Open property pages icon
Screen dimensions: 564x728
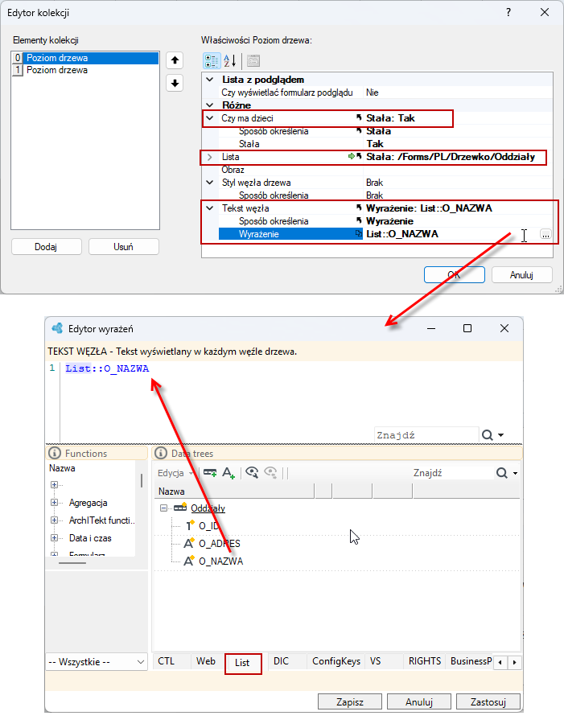tap(253, 60)
